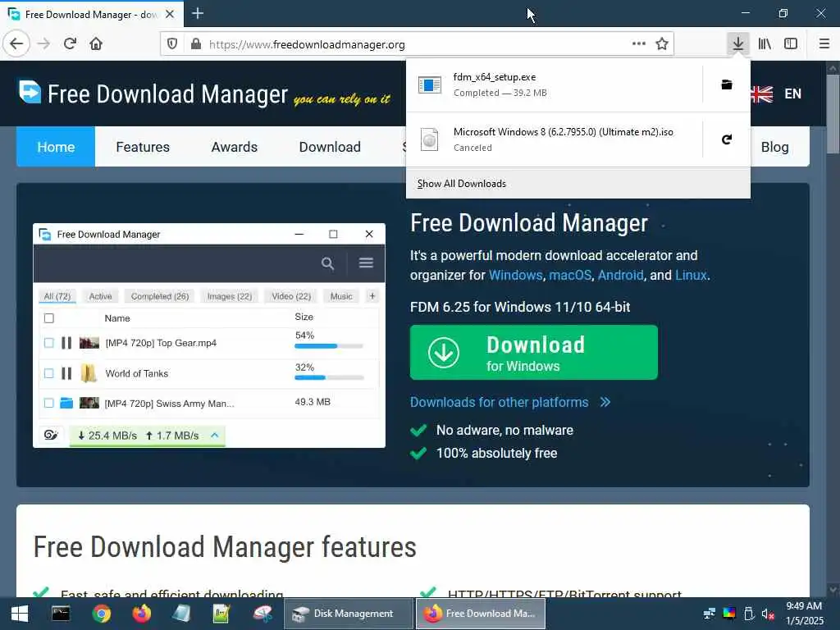Pause the Top Gear.mp4 download
The image size is (840, 630).
pos(66,343)
